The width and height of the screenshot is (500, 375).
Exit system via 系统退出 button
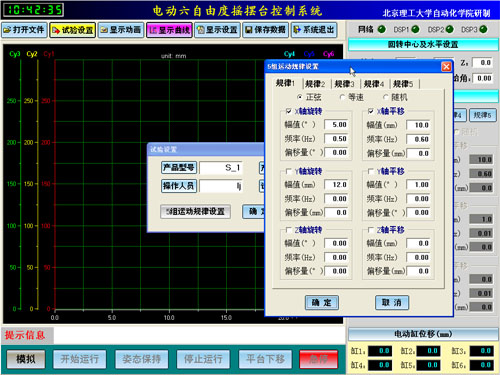[314, 30]
